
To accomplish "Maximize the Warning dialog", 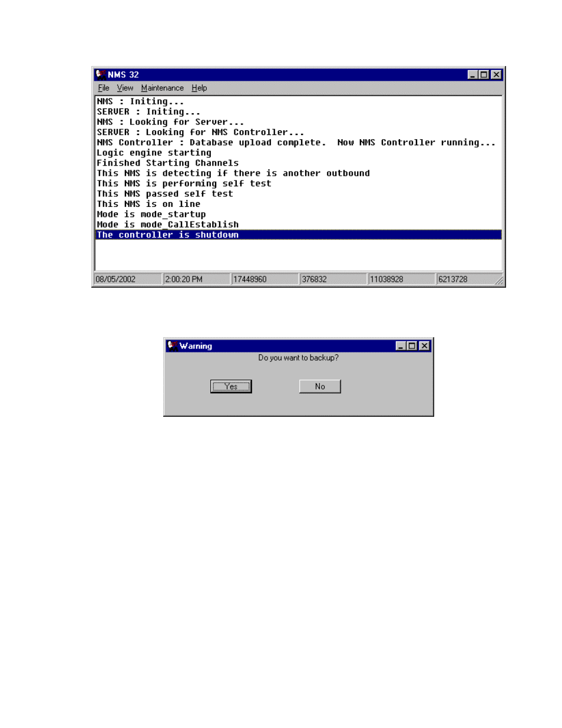I will coord(412,346).
